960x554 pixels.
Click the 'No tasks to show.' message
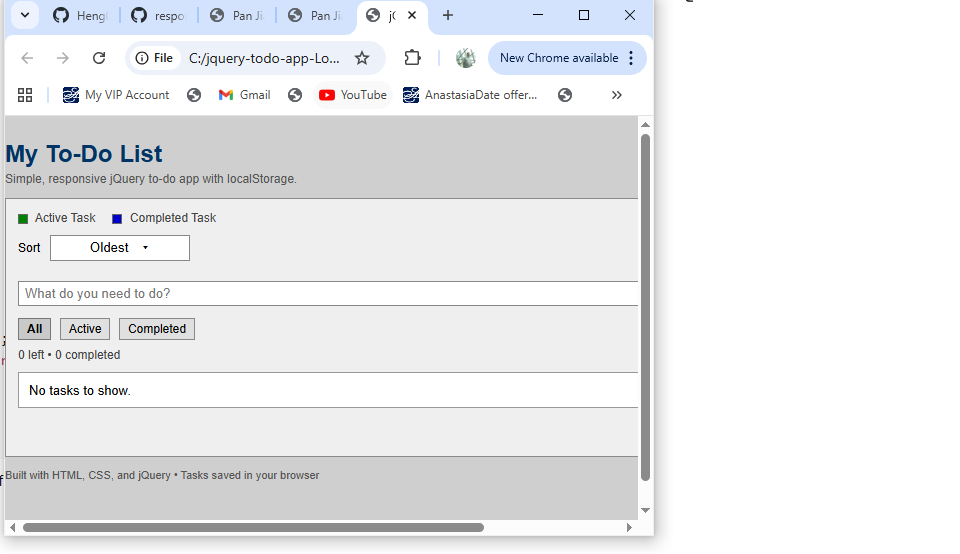point(80,391)
